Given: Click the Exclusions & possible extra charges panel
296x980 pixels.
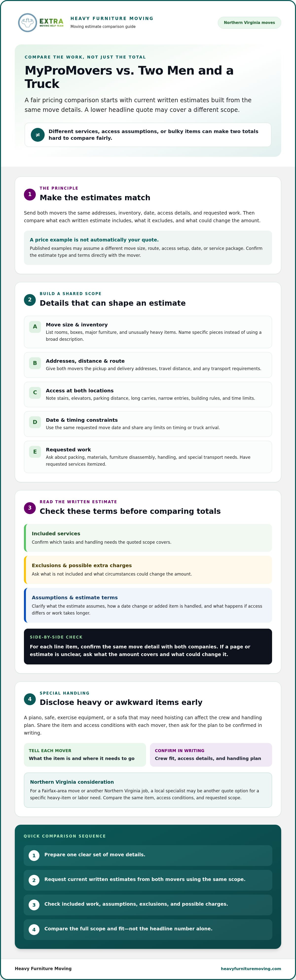Looking at the screenshot, I should coord(148,570).
